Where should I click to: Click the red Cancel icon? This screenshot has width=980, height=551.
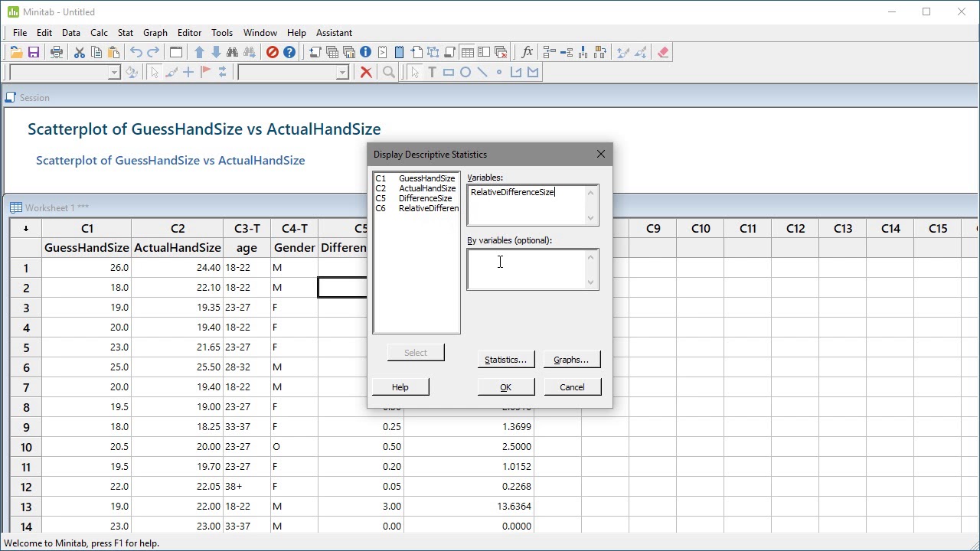click(273, 53)
